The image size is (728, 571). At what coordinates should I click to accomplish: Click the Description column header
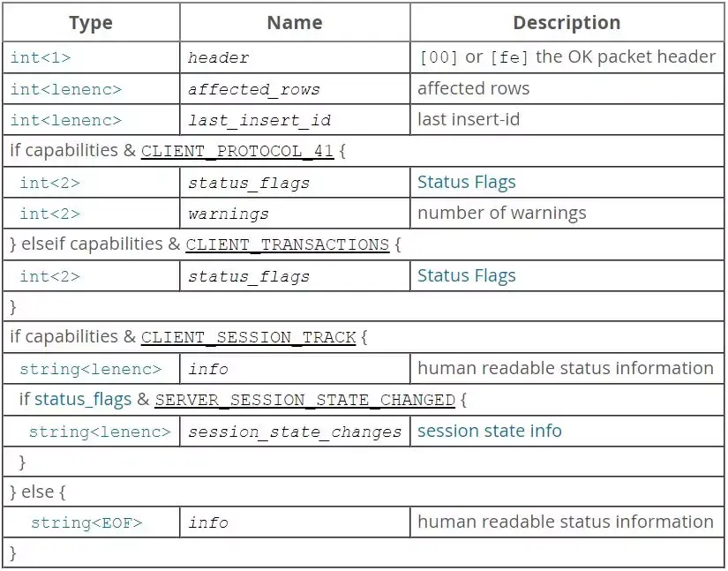click(566, 23)
